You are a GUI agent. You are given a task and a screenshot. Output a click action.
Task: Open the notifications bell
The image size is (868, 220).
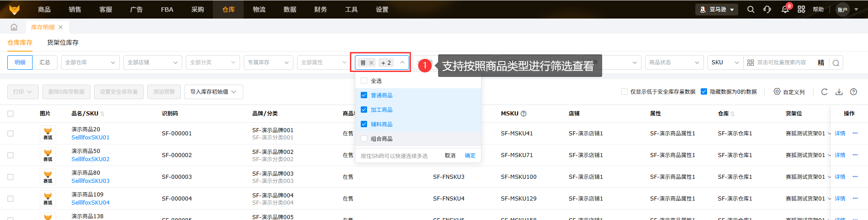(785, 10)
